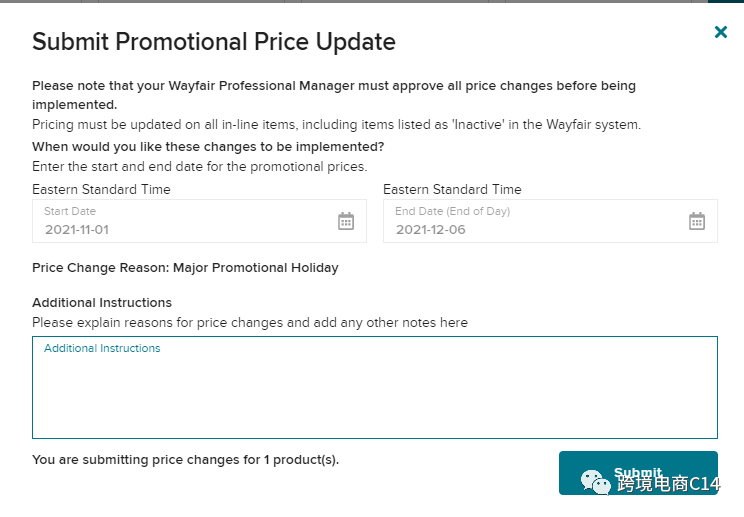744x517 pixels.
Task: Click the 'submitting price changes for 1 product(s)' note
Action: 185,460
